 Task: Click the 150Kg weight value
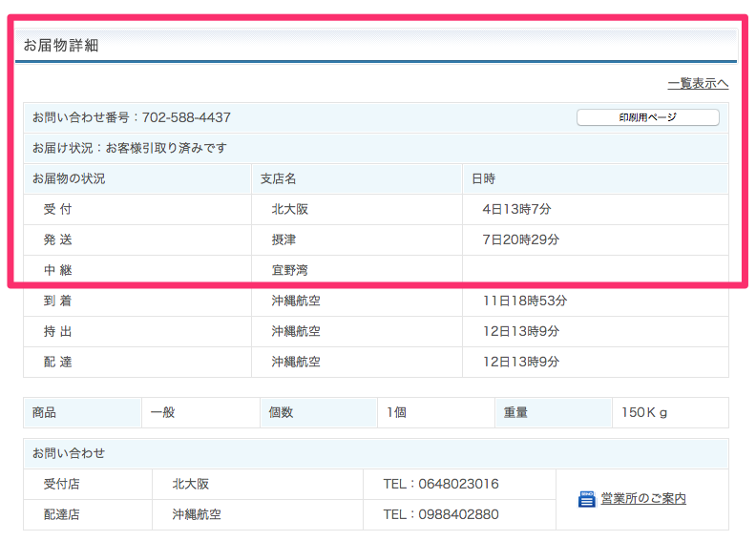pyautogui.click(x=643, y=412)
